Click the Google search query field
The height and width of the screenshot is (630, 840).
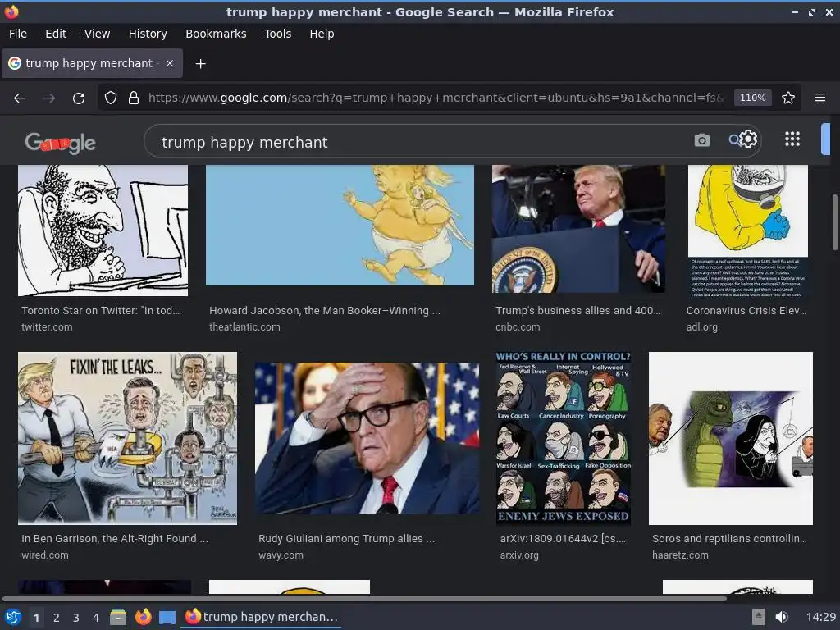(423, 142)
